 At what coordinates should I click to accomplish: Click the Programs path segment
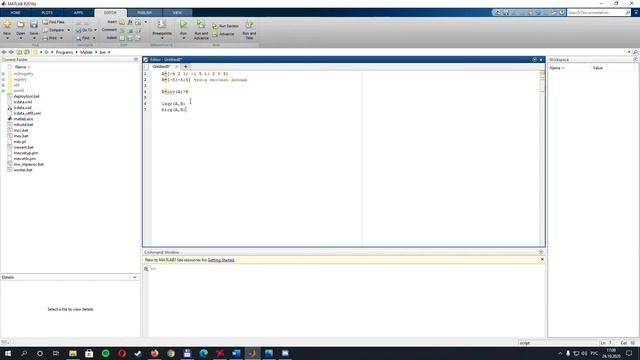coord(64,52)
